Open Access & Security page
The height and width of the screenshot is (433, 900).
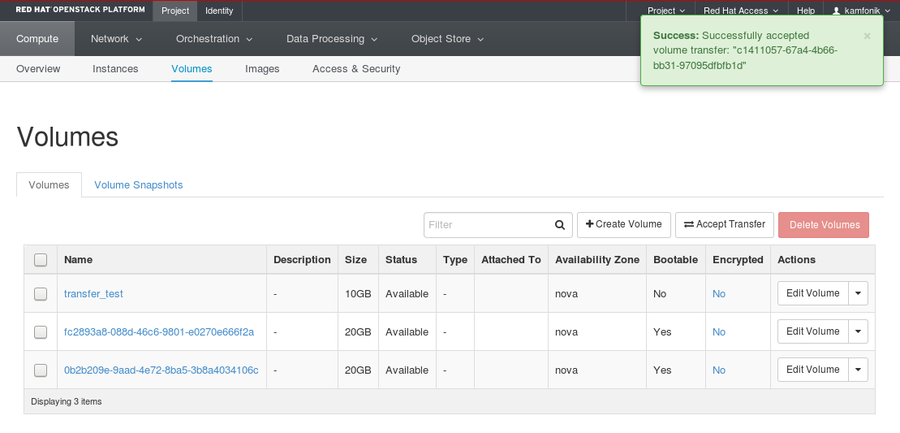356,69
